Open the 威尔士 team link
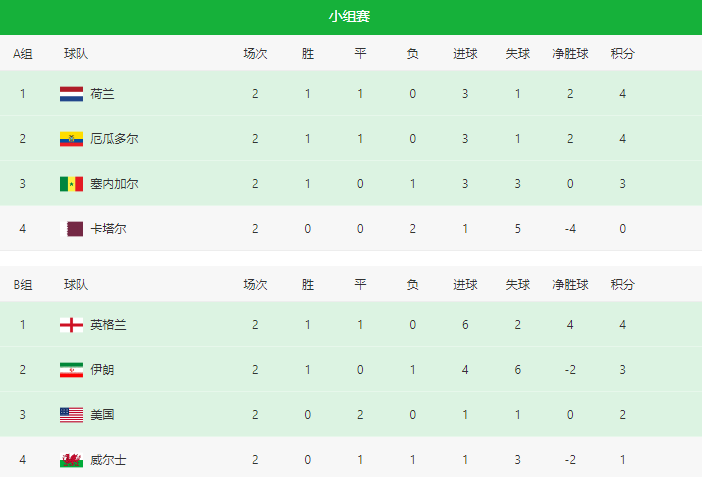The width and height of the screenshot is (702, 477). (108, 460)
